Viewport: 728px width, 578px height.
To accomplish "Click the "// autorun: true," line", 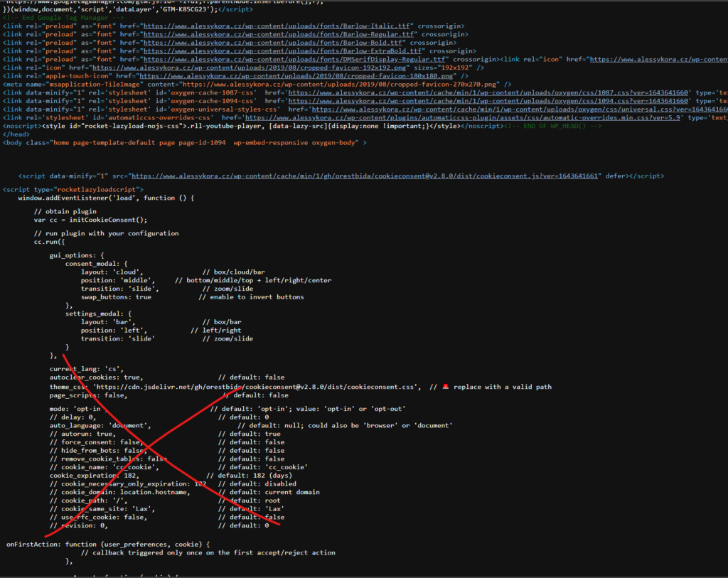I will (82, 434).
